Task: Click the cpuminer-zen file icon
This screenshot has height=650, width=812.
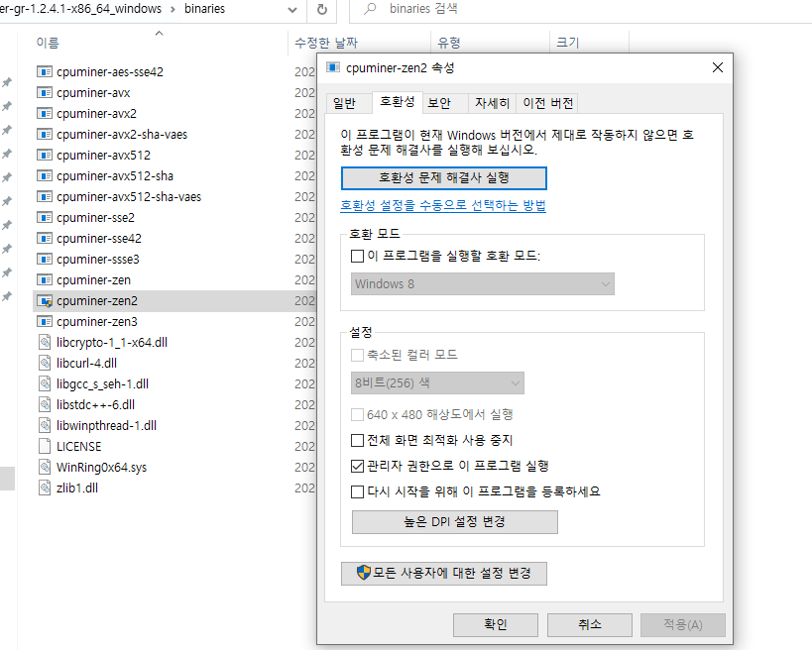Action: 45,280
